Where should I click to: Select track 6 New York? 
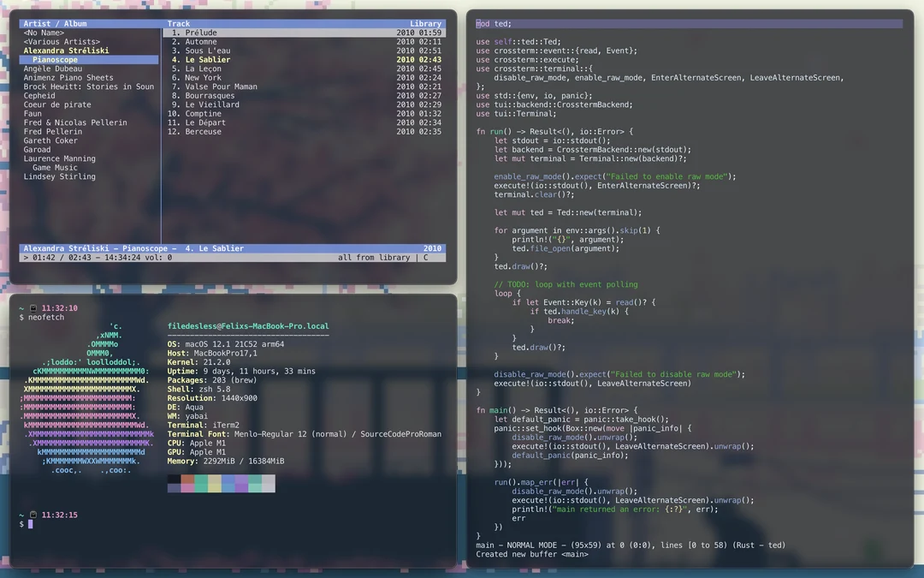(x=203, y=78)
